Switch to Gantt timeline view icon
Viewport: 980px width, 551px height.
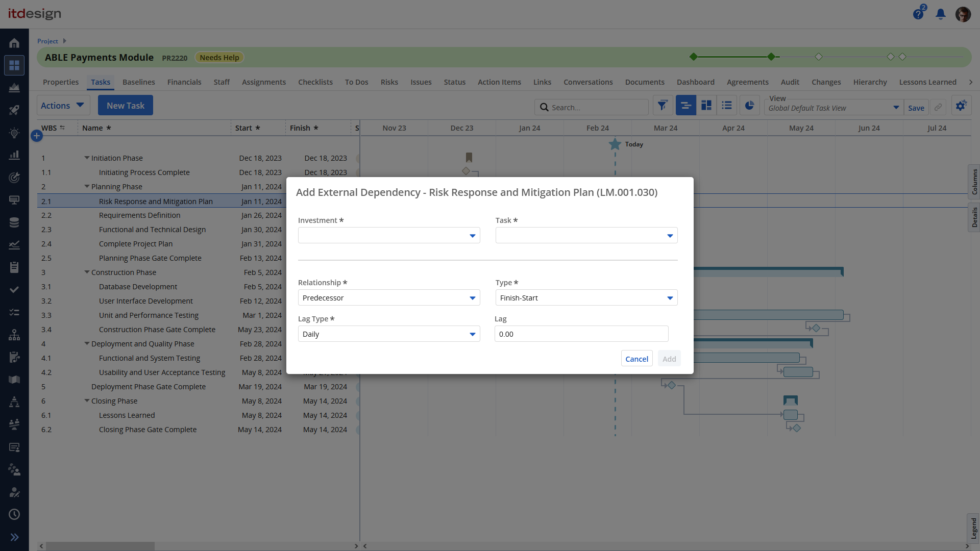pos(685,106)
